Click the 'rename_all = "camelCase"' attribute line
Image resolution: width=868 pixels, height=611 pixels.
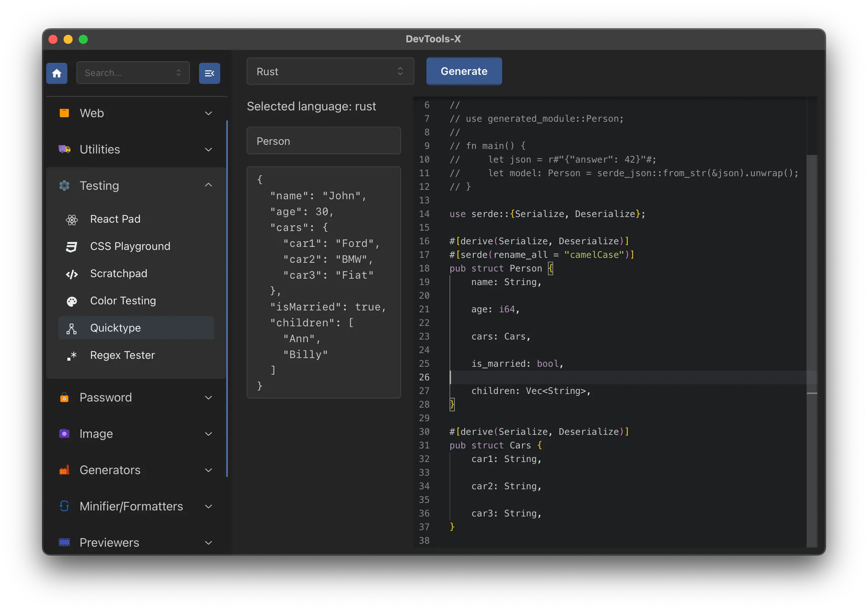click(x=541, y=255)
